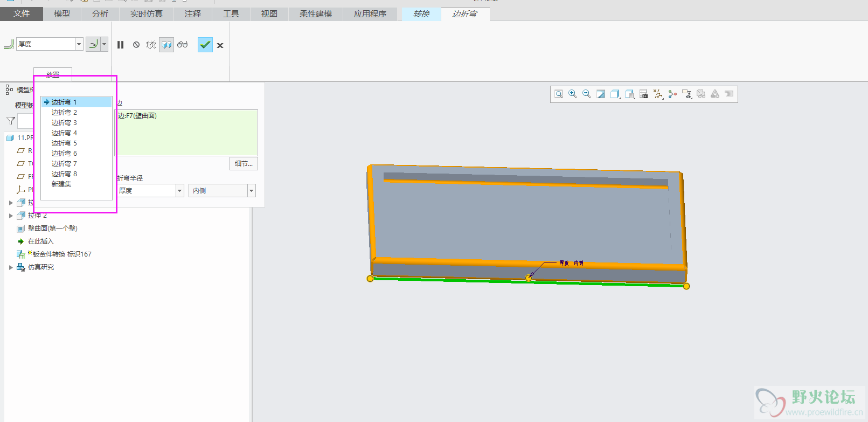This screenshot has width=868, height=422.
Task: Click the Annotation Display icon
Action: (672, 94)
